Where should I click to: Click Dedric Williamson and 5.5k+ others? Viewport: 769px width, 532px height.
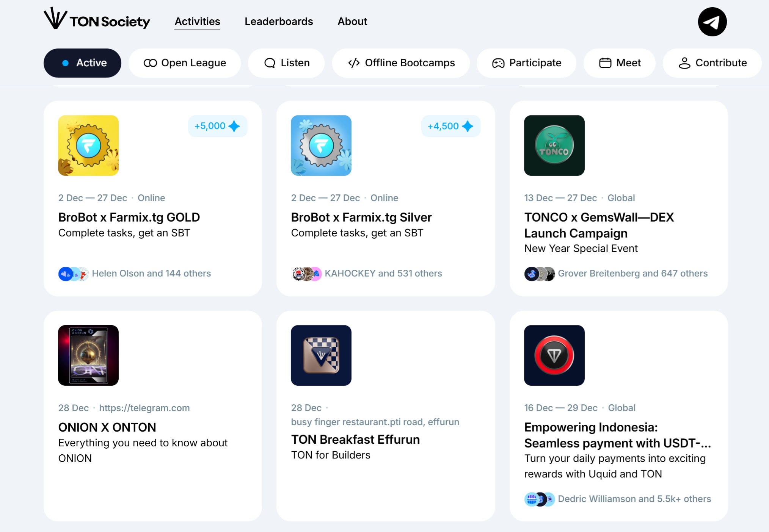pyautogui.click(x=634, y=499)
